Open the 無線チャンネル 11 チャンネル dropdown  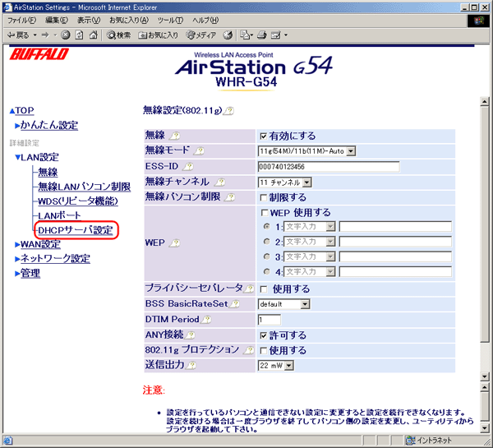pos(285,182)
